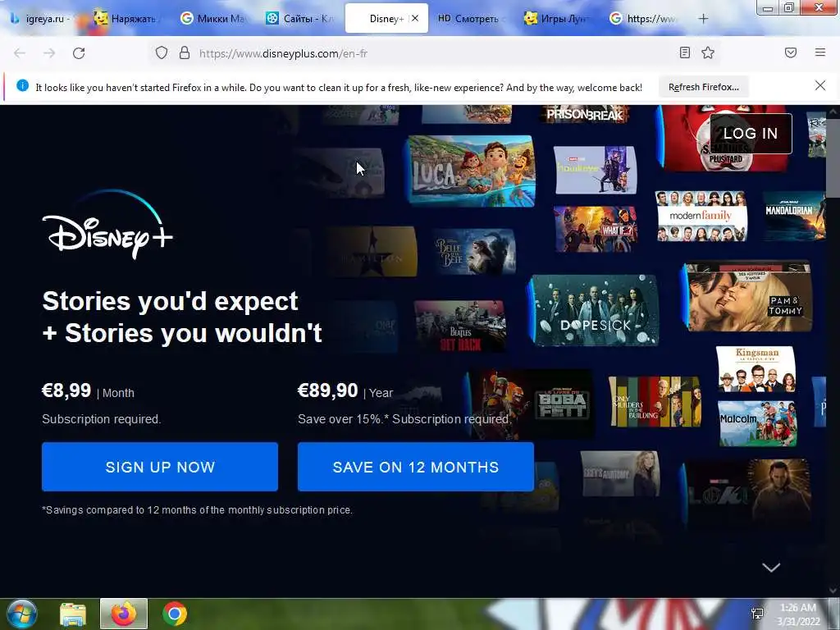Switch to the HD Смотреть tab

click(468, 19)
